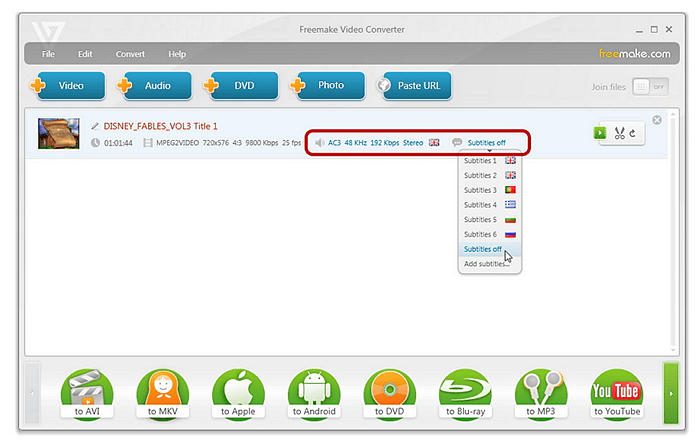Screen dimensions: 700x442
Task: Visit the freemake.com link
Action: [x=634, y=54]
